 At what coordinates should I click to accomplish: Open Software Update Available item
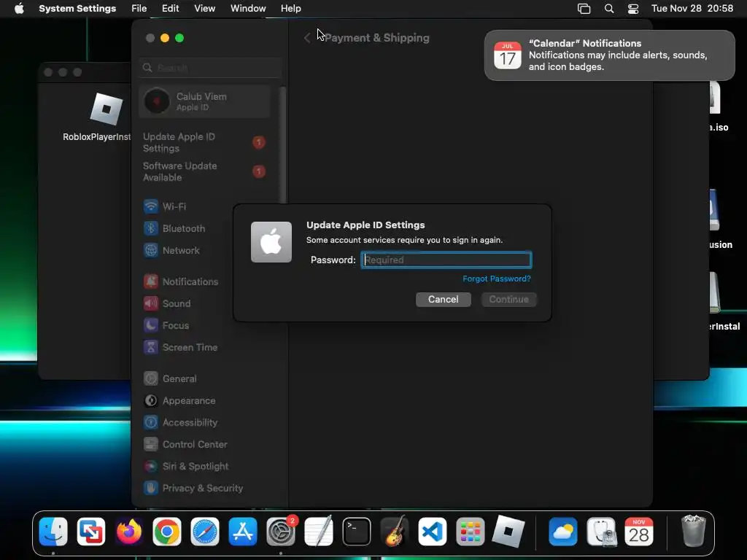[x=205, y=171]
